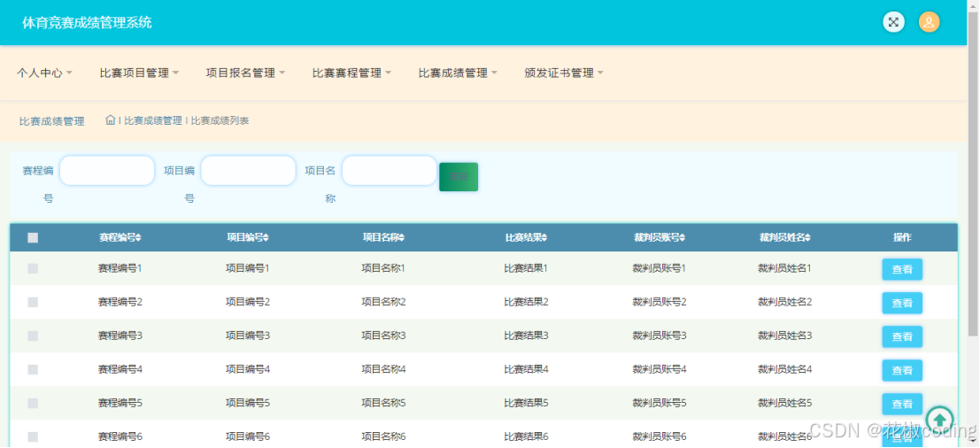Click the green 查询 search button
The height and width of the screenshot is (448, 980).
pos(459,177)
